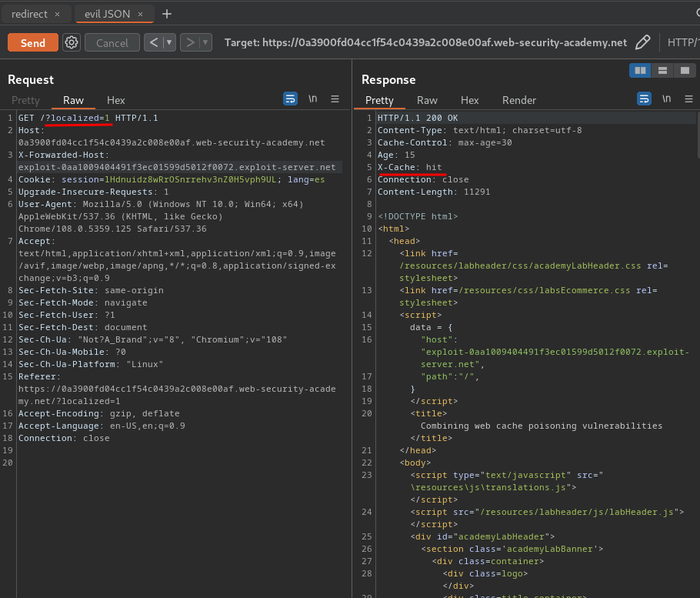Open the forward history dropdown arrow

[x=205, y=43]
